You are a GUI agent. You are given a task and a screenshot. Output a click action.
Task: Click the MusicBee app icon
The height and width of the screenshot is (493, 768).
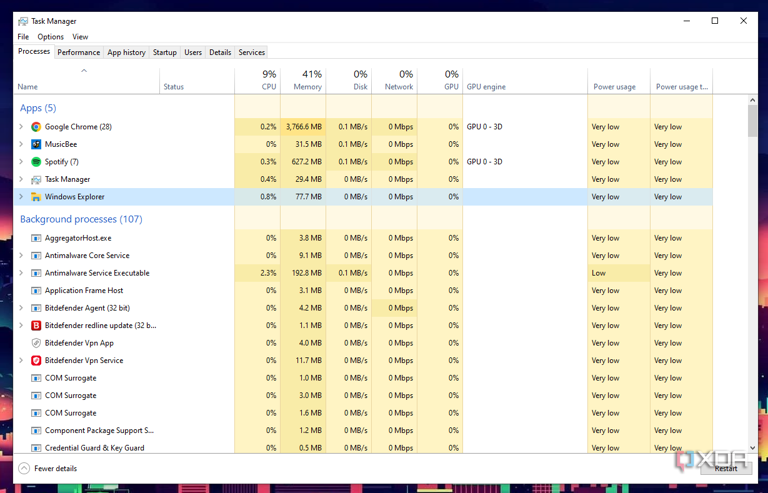[36, 144]
